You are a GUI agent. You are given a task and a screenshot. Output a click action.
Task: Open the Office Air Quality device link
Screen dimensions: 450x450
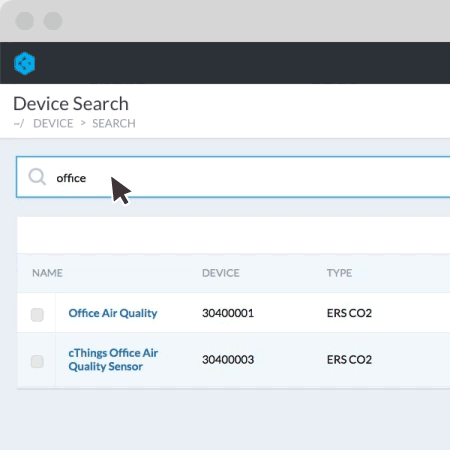[x=113, y=313]
